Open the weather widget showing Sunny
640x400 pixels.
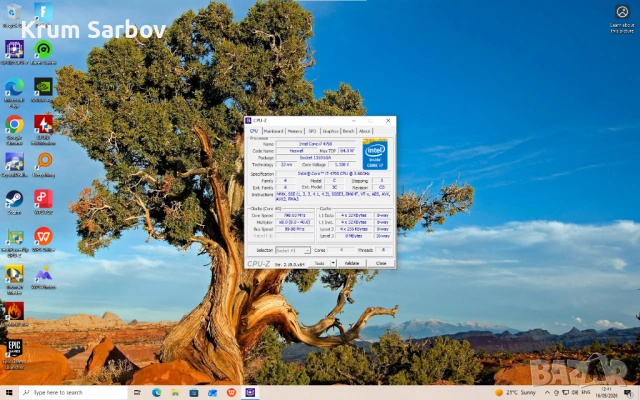(515, 393)
